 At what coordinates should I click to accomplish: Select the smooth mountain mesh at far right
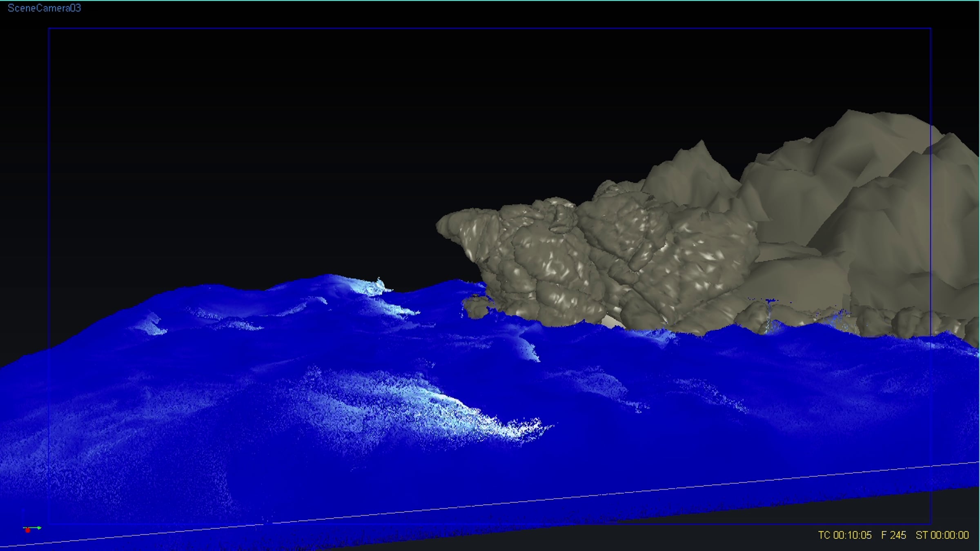tap(878, 204)
